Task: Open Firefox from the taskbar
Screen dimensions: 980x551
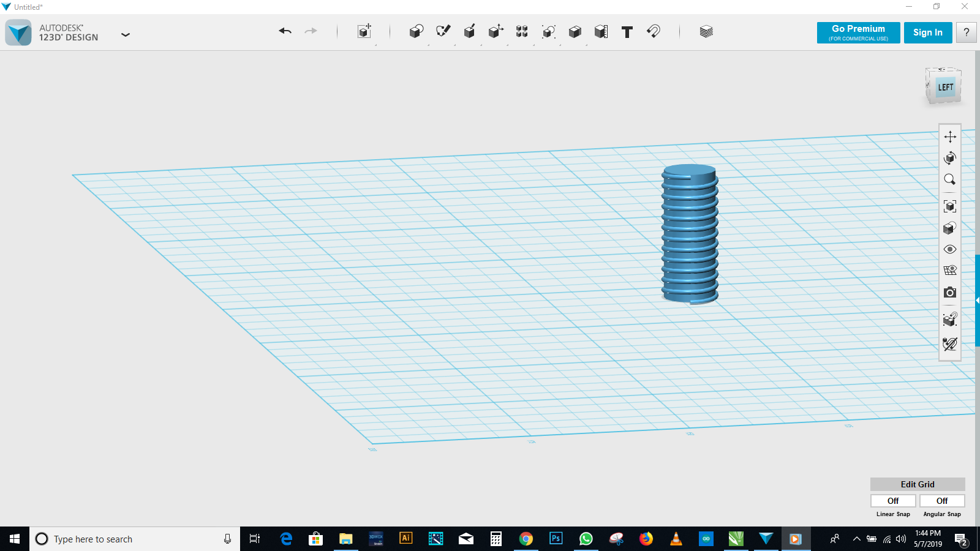Action: [646, 539]
